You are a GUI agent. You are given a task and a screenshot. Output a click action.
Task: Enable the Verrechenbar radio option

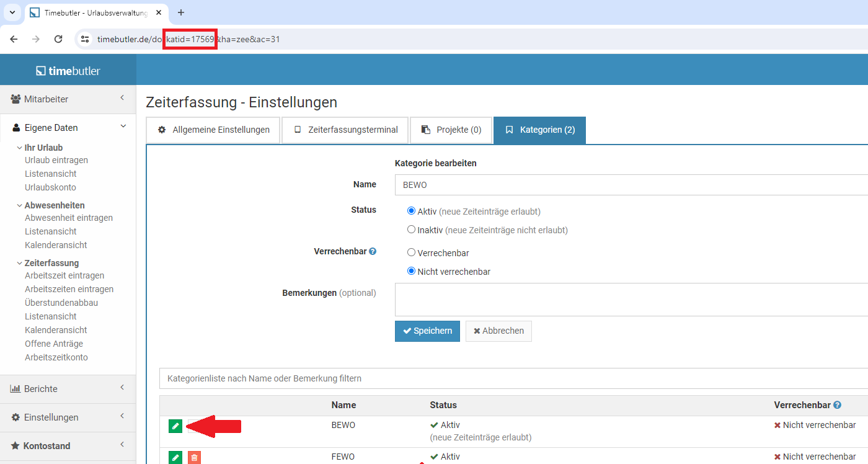[410, 252]
